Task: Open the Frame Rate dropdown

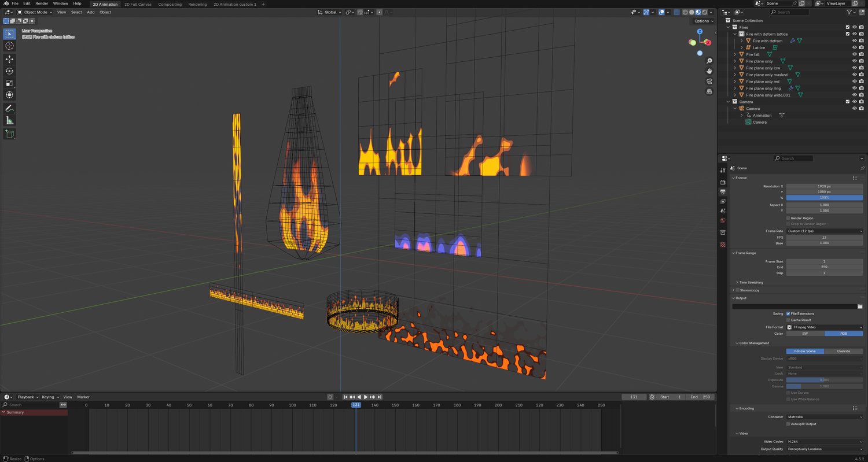Action: 824,231
